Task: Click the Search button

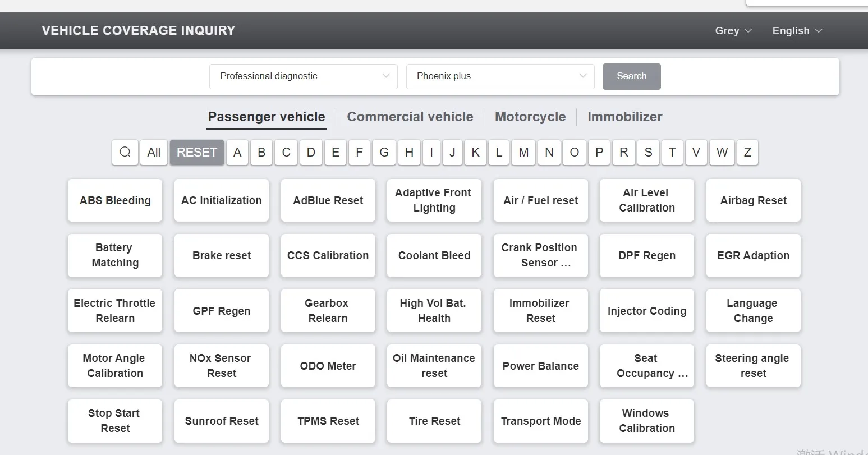Action: tap(632, 76)
